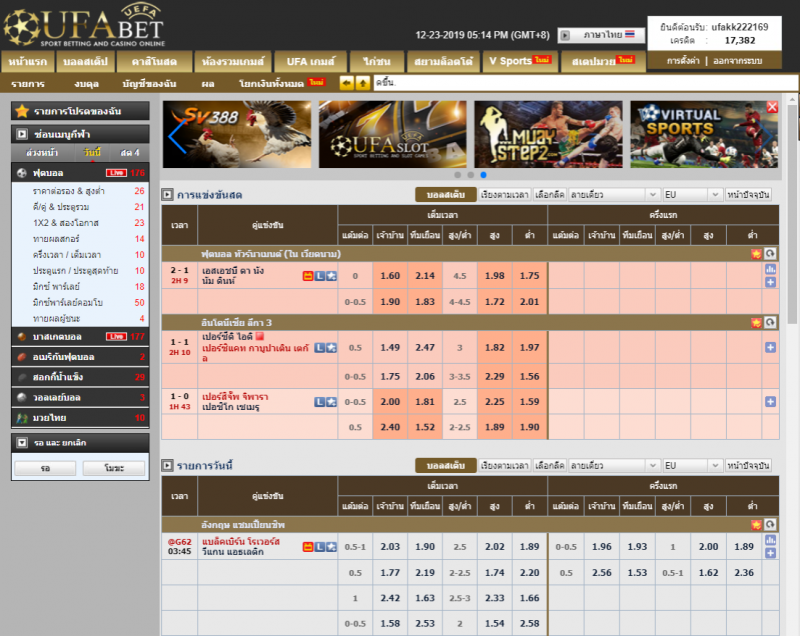
Task: Toggle favorite star for อังกฤษ แชมเปียนชิพ league
Action: tap(756, 524)
